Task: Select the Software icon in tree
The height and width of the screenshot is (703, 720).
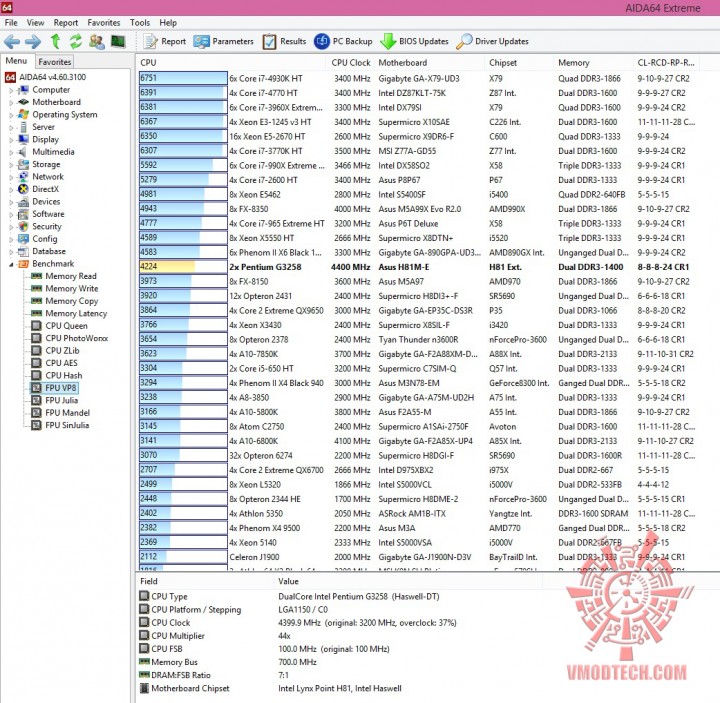Action: pos(23,214)
